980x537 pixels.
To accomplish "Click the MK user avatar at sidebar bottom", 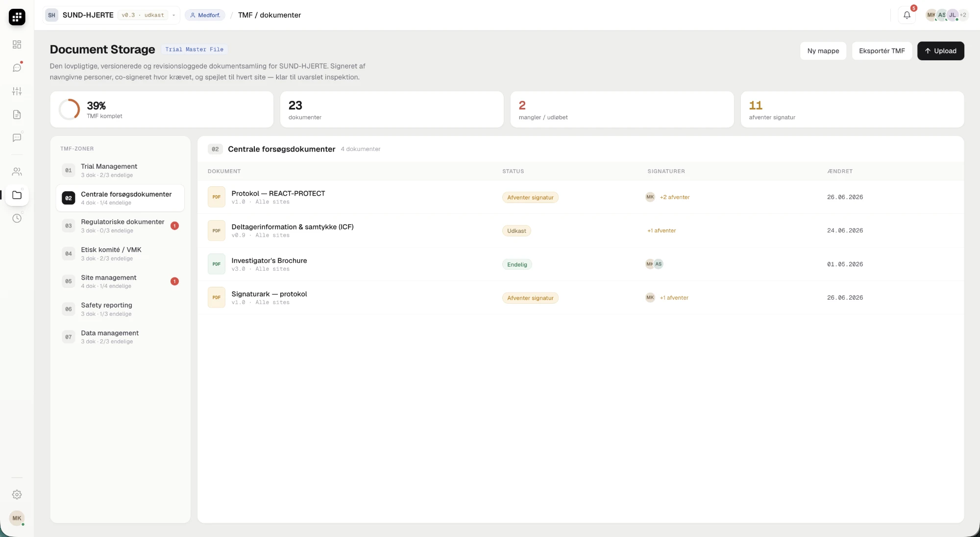I will point(17,518).
